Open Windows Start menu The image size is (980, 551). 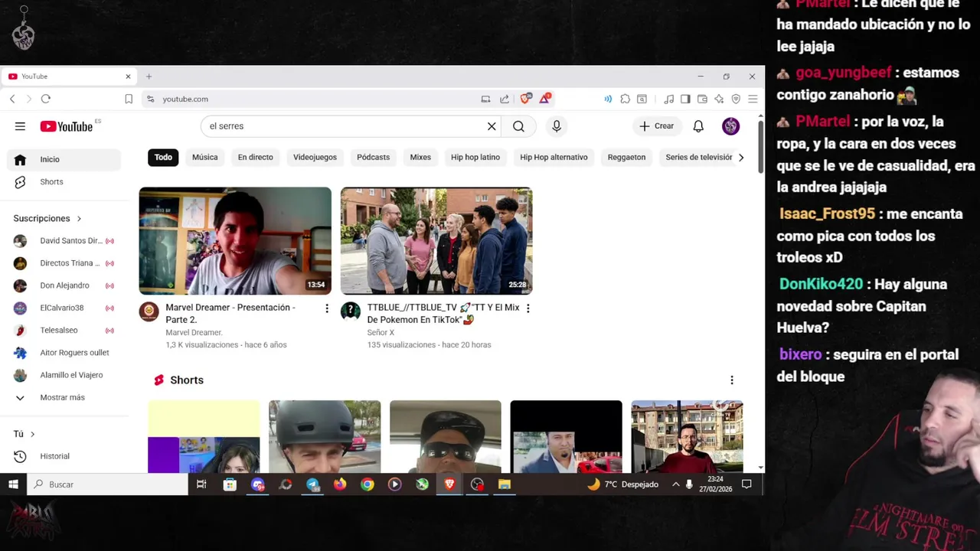(x=13, y=484)
